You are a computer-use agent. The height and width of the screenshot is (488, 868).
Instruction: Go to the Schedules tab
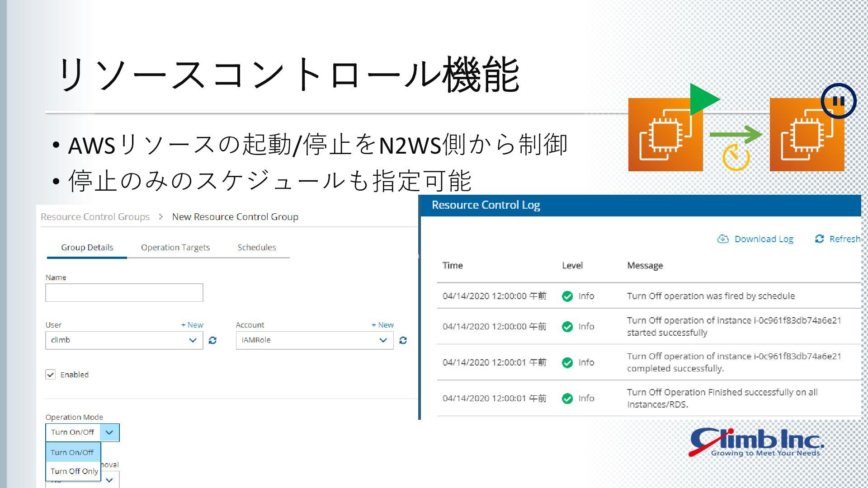(257, 248)
